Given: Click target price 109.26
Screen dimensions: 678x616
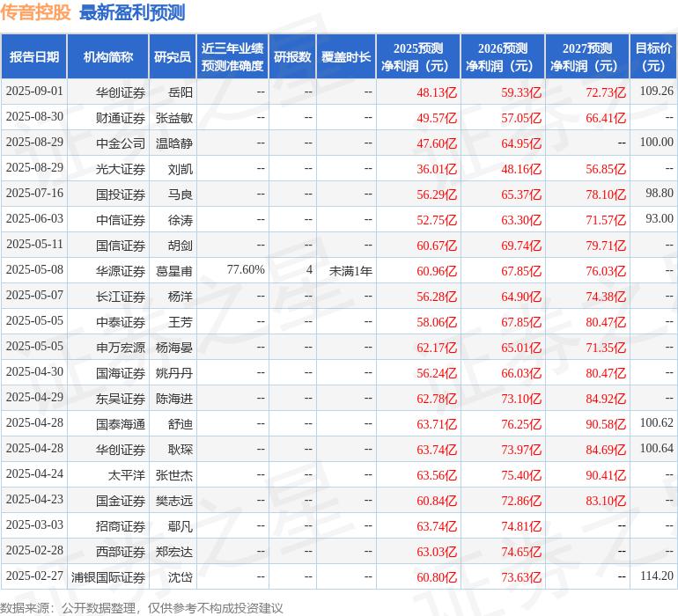Looking at the screenshot, I should point(656,91).
